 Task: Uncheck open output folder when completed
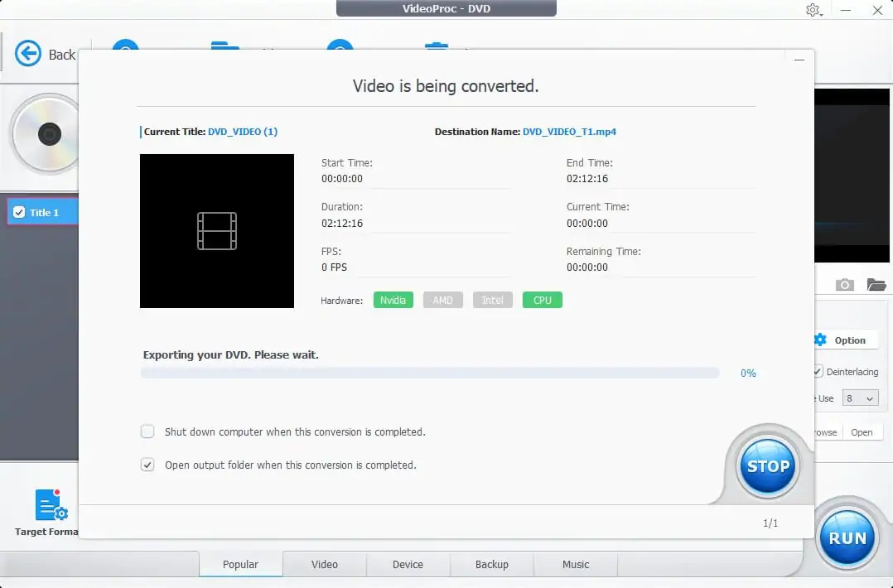[147, 465]
